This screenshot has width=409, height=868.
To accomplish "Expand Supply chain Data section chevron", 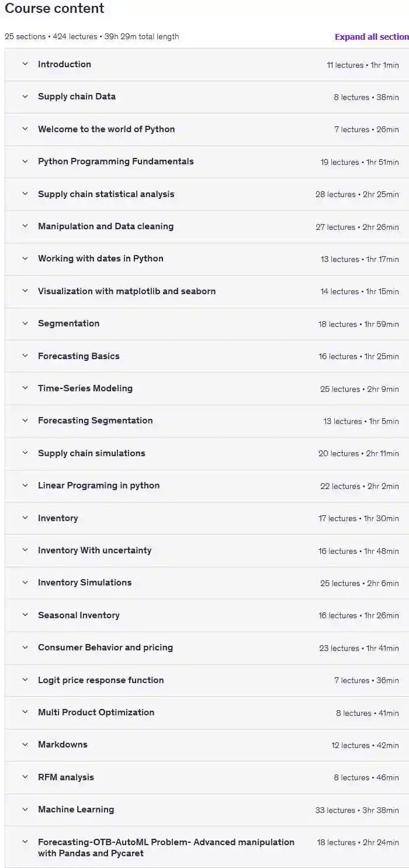I will pos(25,97).
